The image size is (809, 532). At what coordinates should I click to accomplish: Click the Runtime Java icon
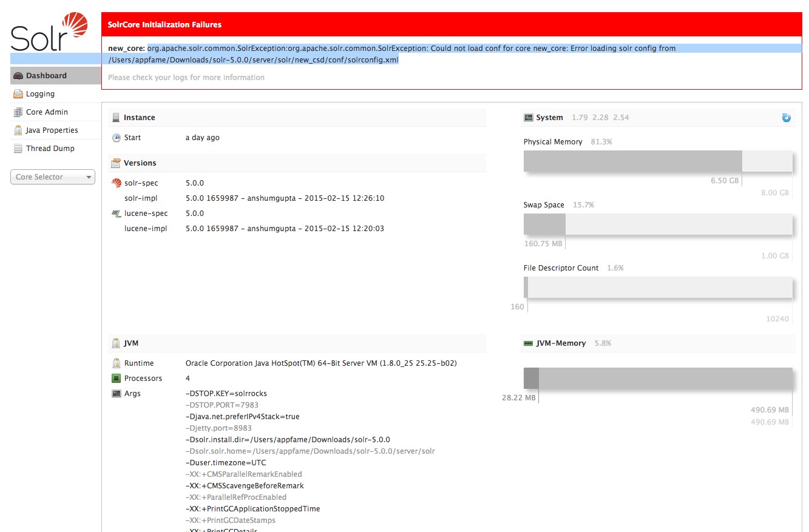tap(117, 363)
